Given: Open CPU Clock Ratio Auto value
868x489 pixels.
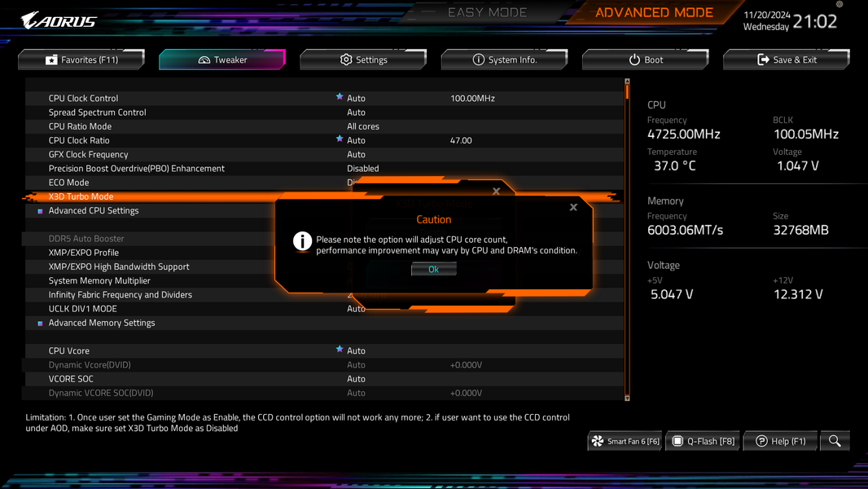Looking at the screenshot, I should point(356,141).
